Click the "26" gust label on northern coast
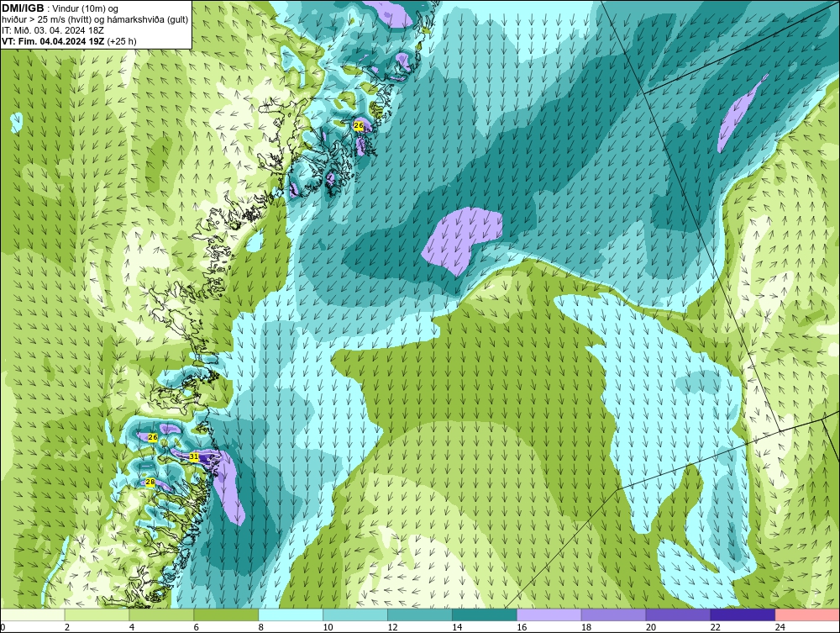840x633 pixels. pyautogui.click(x=359, y=126)
